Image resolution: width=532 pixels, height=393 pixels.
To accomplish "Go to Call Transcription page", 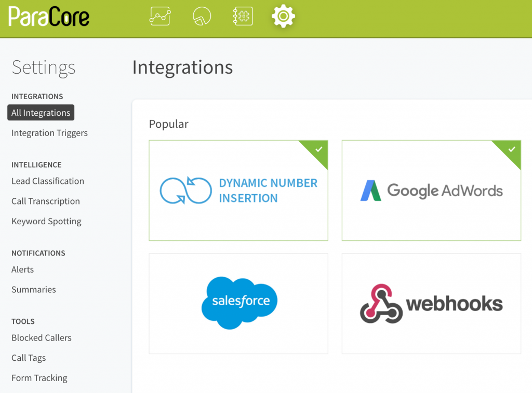I will point(46,201).
